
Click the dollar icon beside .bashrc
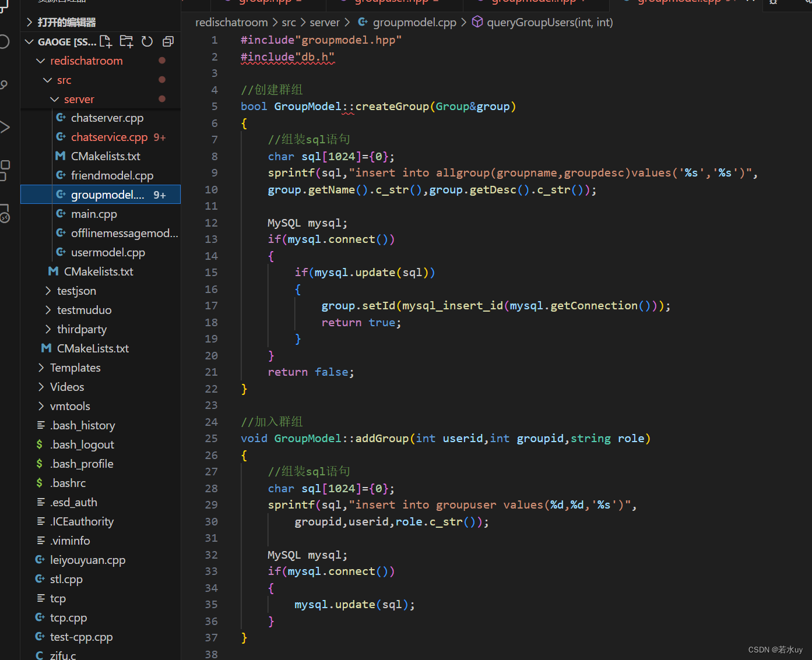39,483
